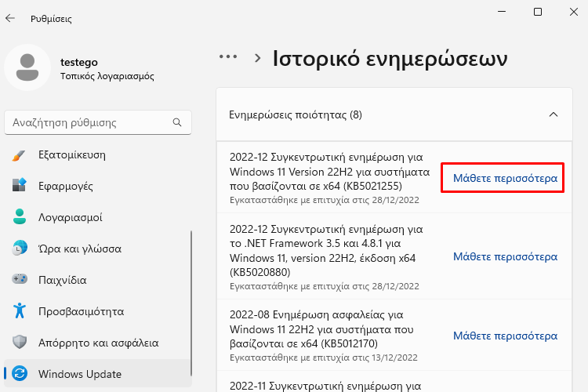Image resolution: width=588 pixels, height=392 pixels.
Task: Click testego Τοπικός λογαριασμός profile name
Action: point(107,69)
